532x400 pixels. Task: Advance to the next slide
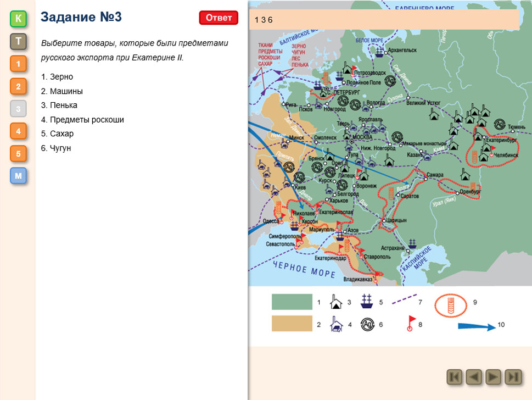click(x=494, y=377)
